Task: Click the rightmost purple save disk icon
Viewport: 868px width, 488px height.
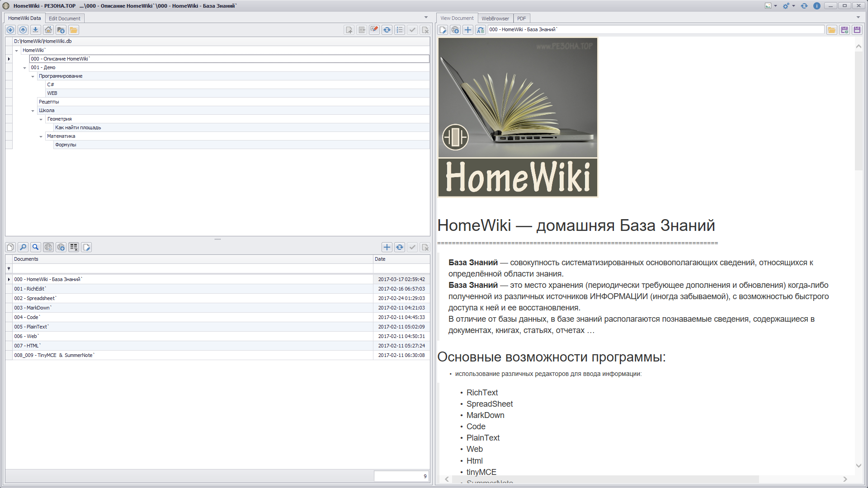Action: coord(857,30)
